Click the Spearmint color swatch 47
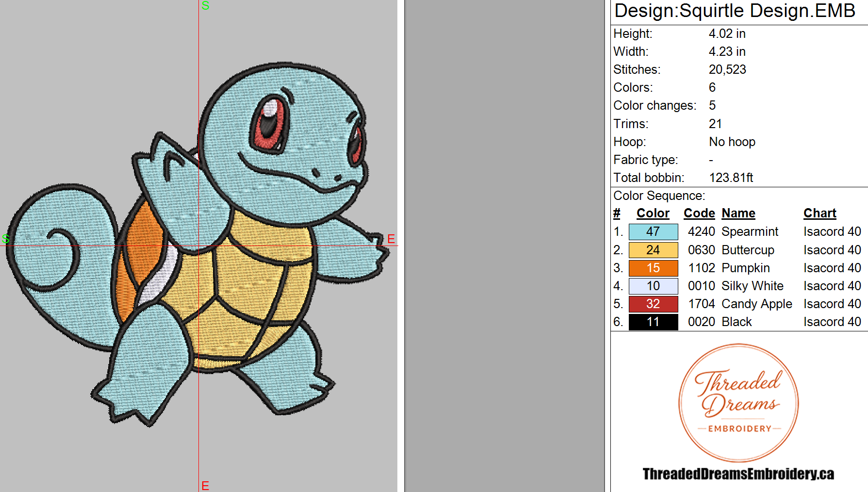The image size is (868, 492). (653, 232)
